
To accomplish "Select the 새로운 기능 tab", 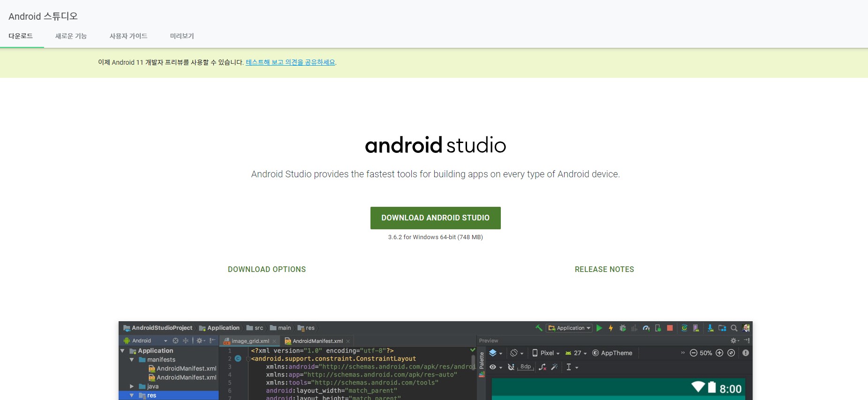I will click(71, 36).
